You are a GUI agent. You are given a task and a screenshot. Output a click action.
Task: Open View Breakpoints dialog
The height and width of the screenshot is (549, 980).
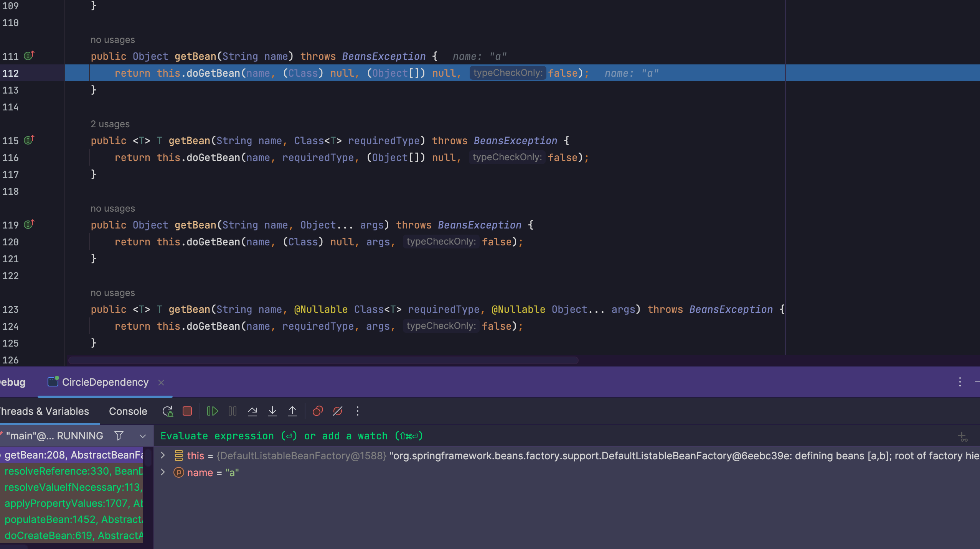coord(318,411)
